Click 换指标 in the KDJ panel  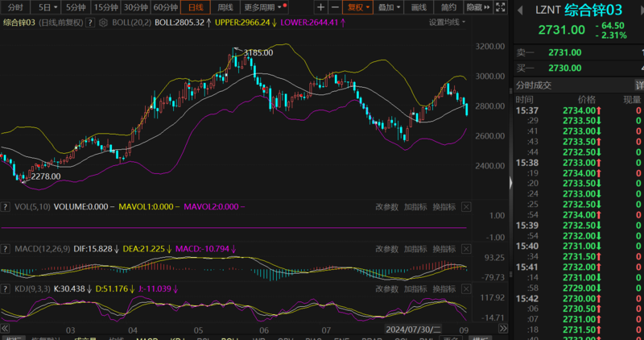tap(444, 288)
